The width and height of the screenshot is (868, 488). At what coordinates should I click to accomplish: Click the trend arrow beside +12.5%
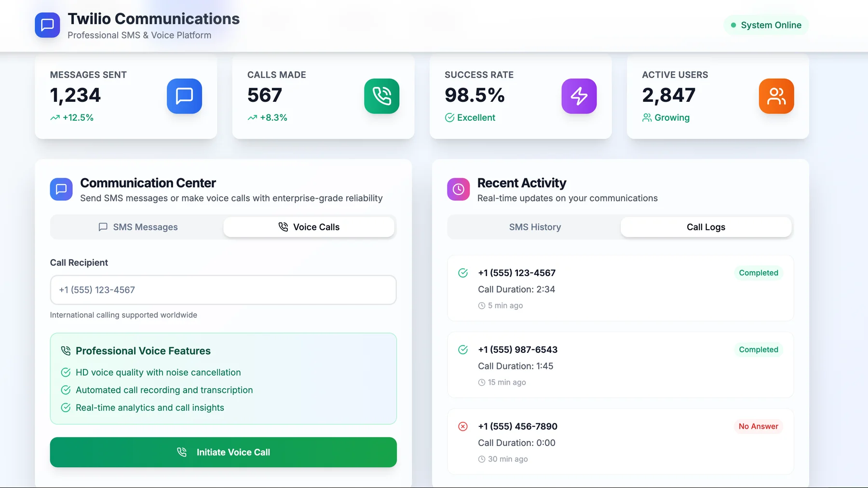pyautogui.click(x=55, y=118)
